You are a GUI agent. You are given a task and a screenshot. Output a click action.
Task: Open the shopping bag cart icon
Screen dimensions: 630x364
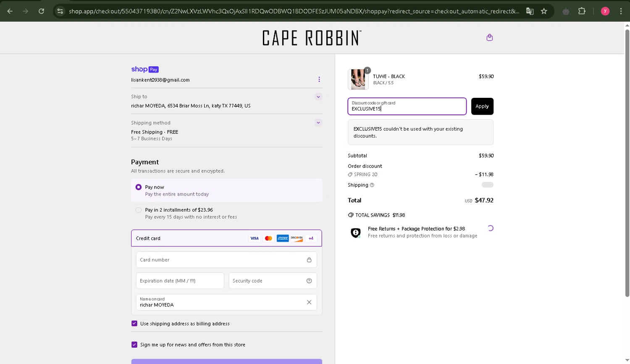[489, 37]
